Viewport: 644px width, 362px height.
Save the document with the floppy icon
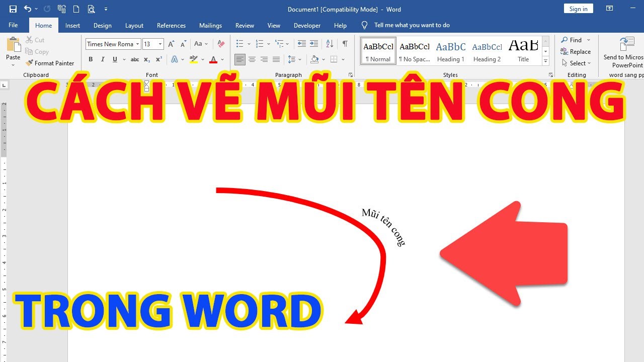pos(13,9)
